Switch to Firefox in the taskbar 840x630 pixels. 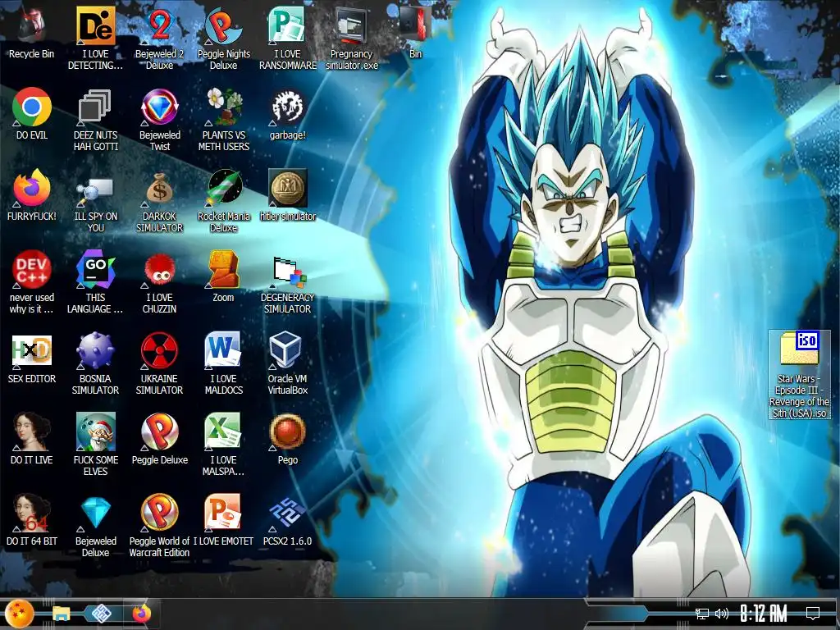[141, 614]
